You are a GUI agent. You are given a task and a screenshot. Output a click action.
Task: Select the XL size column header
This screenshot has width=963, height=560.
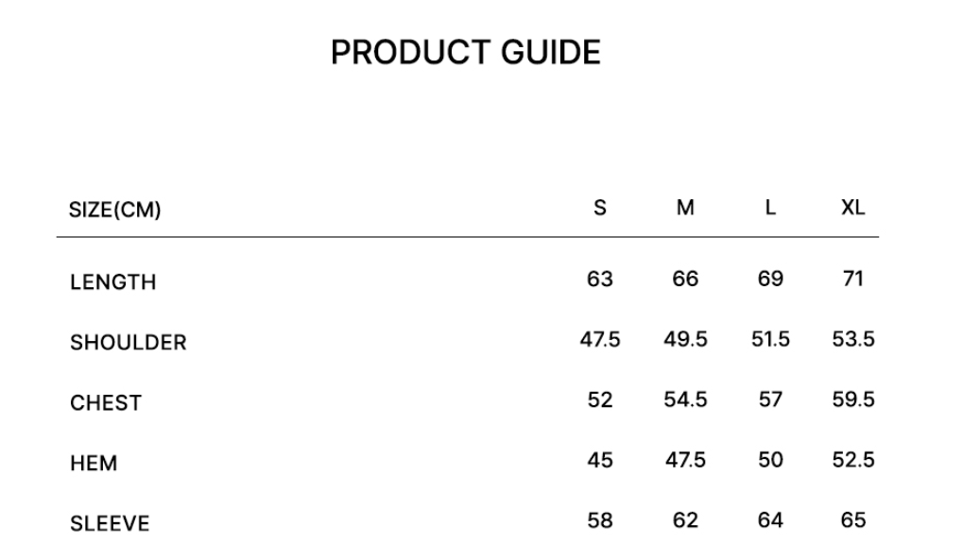(x=852, y=208)
